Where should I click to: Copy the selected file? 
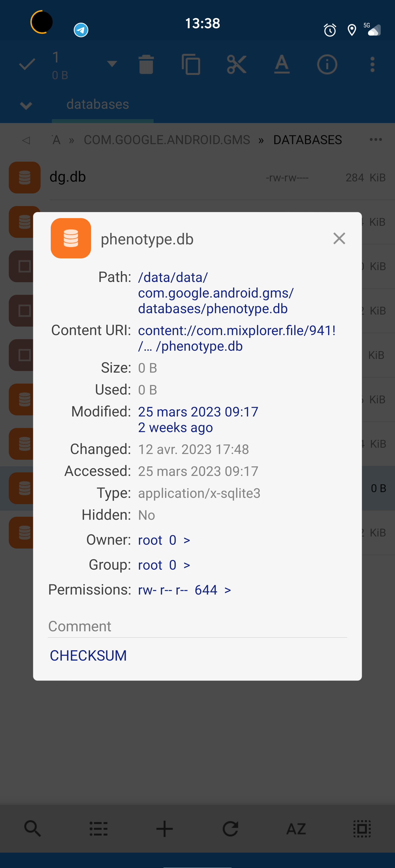point(191,65)
